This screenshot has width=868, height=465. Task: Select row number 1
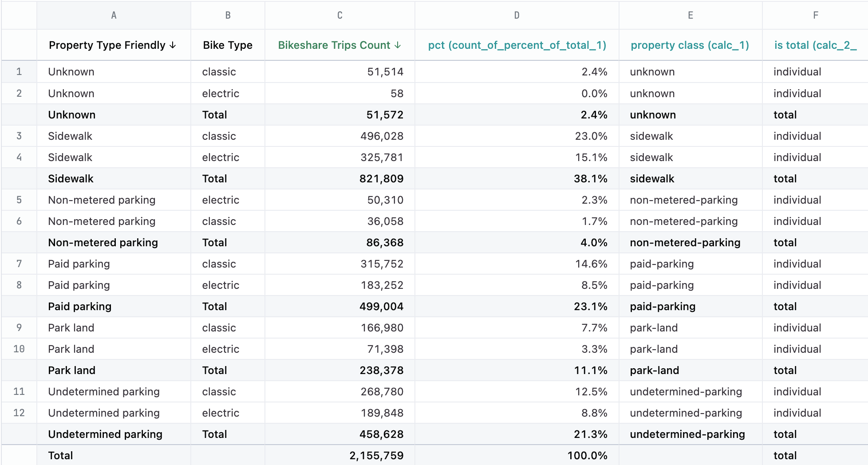(19, 72)
